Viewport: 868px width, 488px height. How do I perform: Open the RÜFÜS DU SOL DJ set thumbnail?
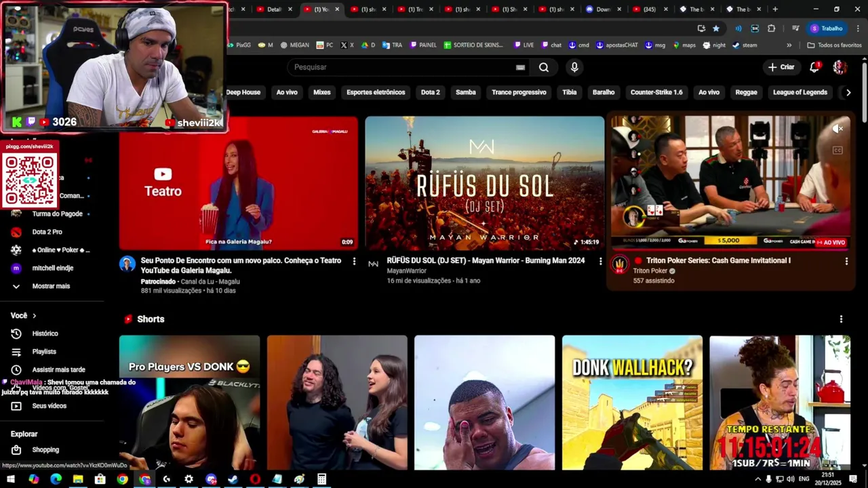click(484, 183)
